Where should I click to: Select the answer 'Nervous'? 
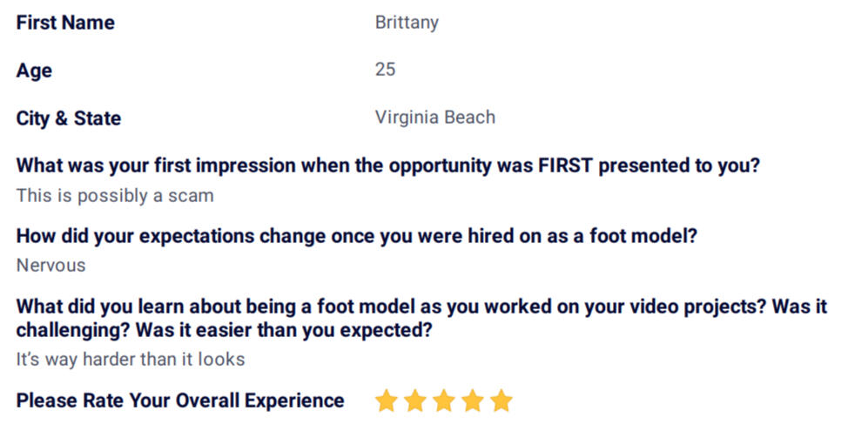[50, 266]
